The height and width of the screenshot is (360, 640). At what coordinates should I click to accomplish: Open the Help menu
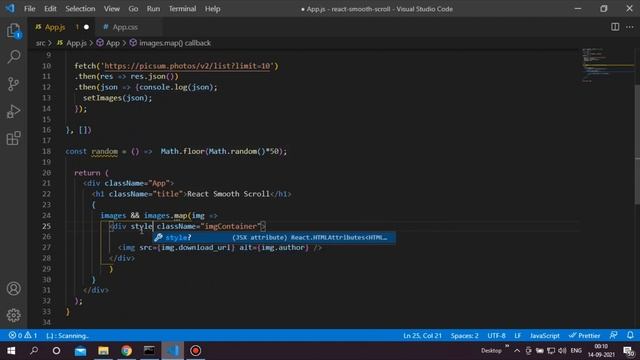point(212,9)
